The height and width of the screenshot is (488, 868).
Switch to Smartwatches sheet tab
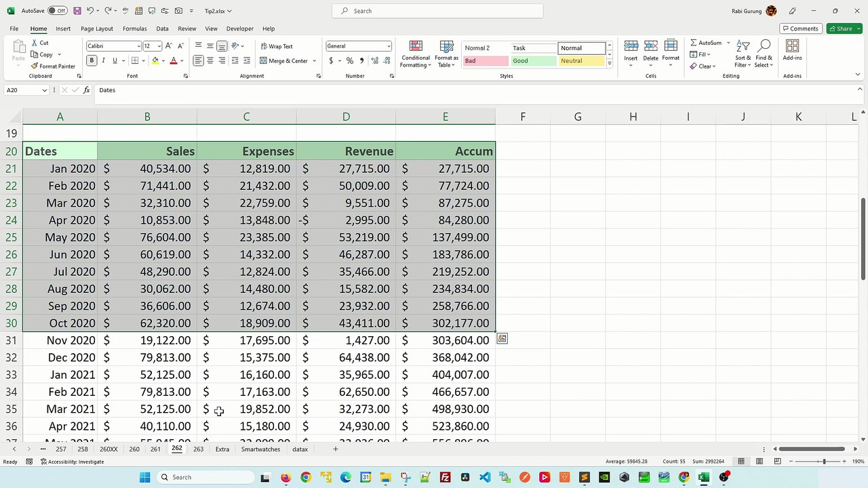click(260, 449)
